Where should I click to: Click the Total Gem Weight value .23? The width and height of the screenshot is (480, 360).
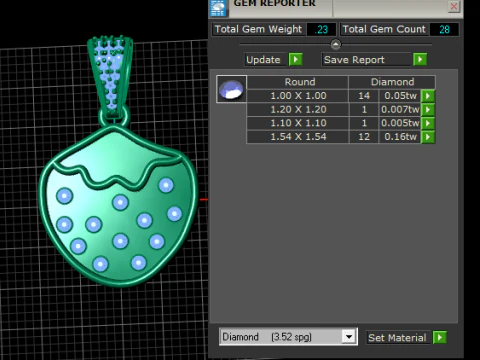tap(321, 30)
